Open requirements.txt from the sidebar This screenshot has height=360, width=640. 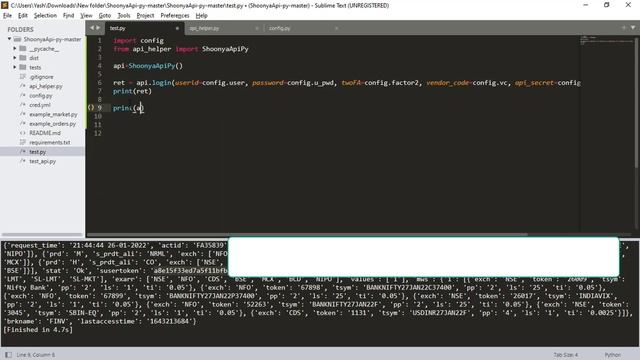pyautogui.click(x=50, y=142)
